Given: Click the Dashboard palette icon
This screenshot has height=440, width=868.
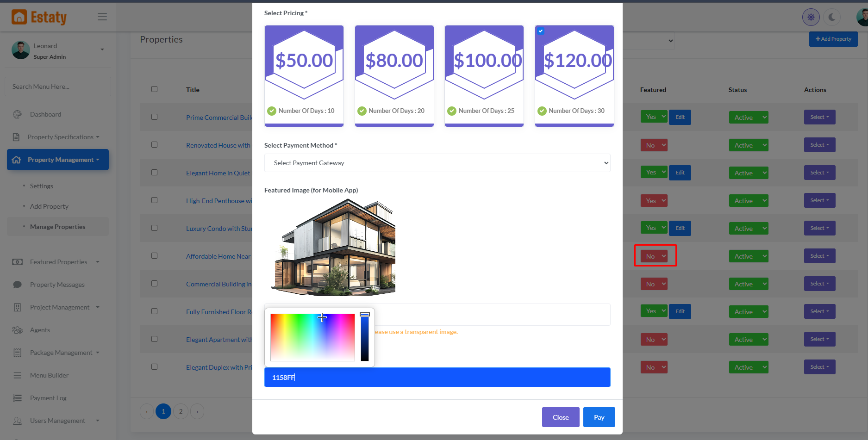Looking at the screenshot, I should pos(18,114).
